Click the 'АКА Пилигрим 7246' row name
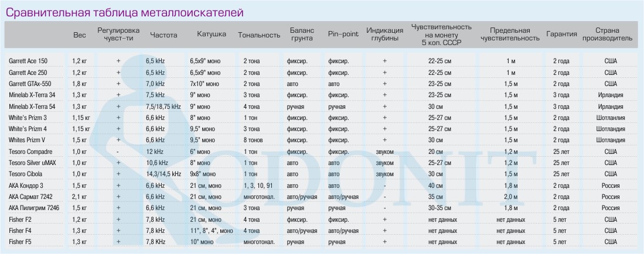The image size is (644, 254). coord(33,208)
